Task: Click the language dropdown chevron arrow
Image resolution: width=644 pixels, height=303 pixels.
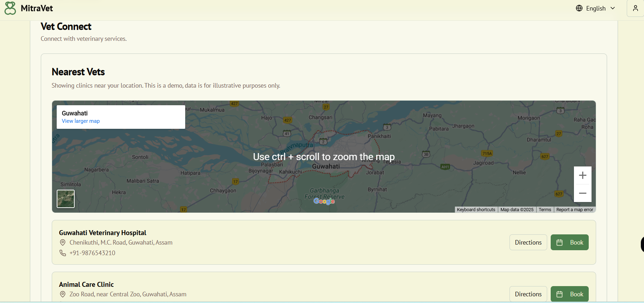Action: pyautogui.click(x=613, y=8)
